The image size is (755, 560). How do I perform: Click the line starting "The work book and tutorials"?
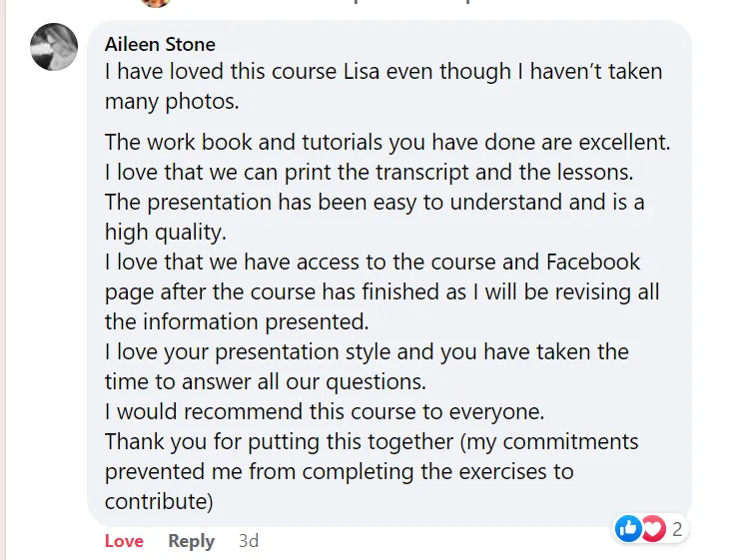(387, 143)
